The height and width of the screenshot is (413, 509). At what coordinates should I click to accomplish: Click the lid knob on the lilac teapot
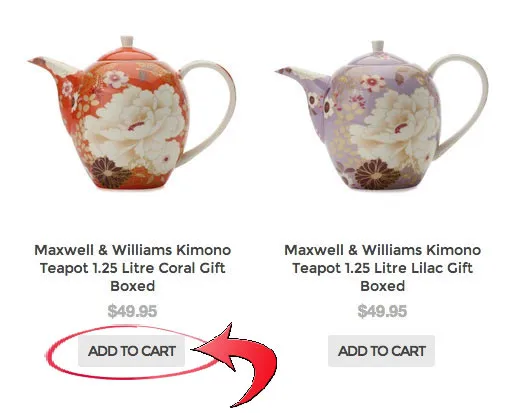(x=377, y=47)
